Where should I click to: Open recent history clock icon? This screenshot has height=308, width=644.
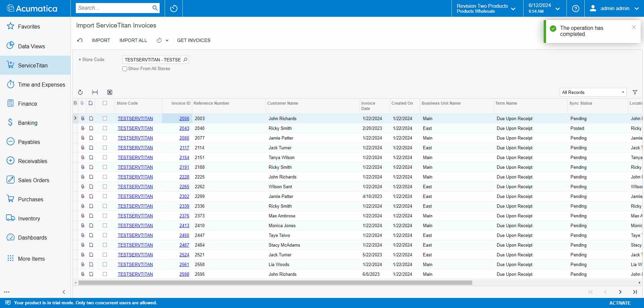tap(174, 8)
